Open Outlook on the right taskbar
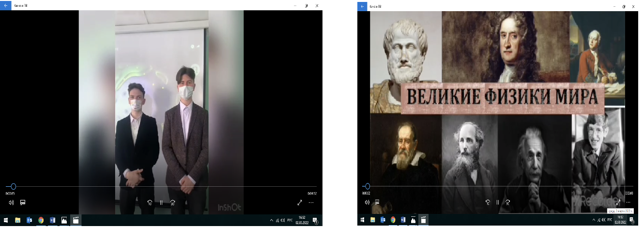The image size is (644, 228). tap(383, 220)
